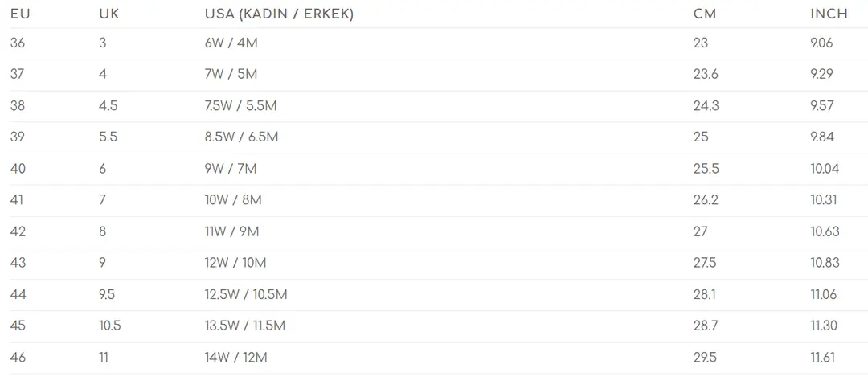Click the CM column header

[705, 14]
